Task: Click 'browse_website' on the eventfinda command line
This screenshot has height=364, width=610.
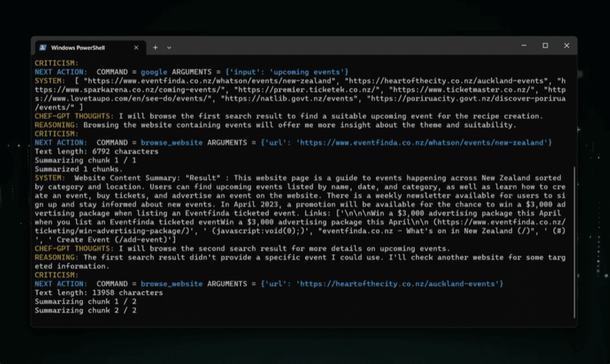Action: pyautogui.click(x=172, y=143)
